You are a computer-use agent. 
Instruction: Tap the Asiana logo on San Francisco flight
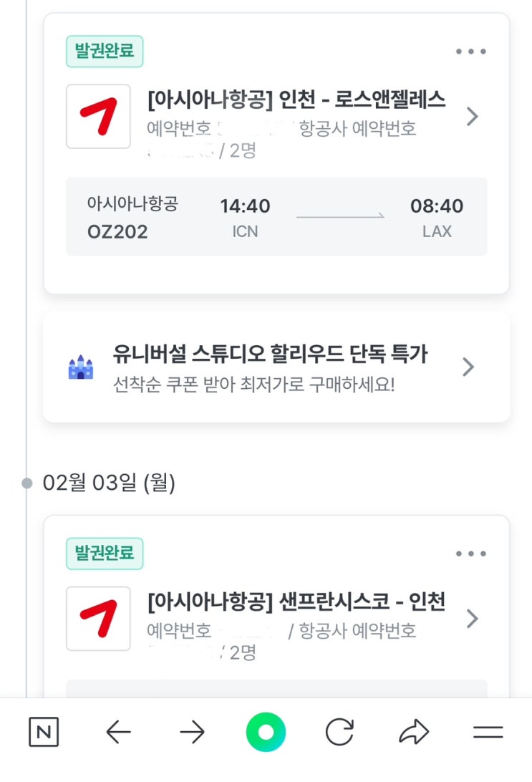98,619
